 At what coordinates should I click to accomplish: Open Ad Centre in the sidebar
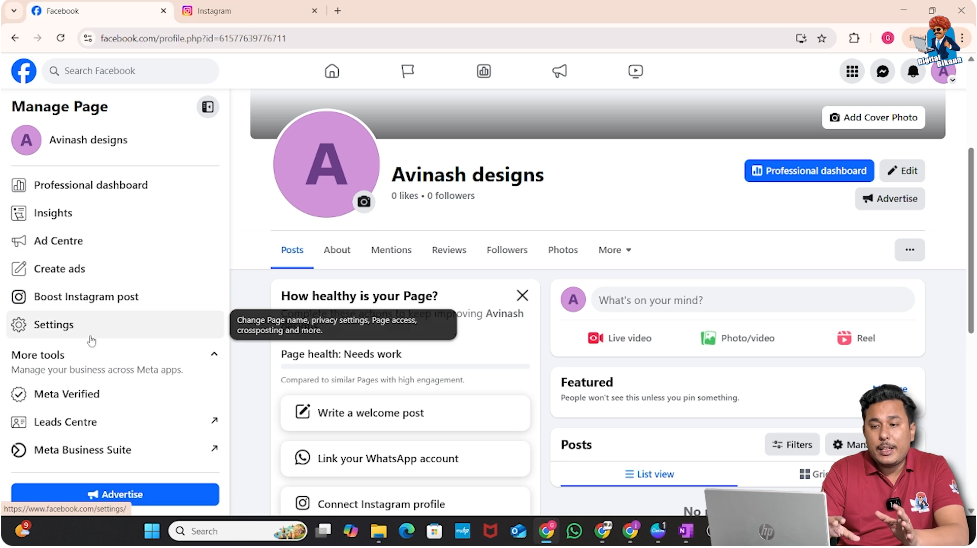(x=115, y=241)
